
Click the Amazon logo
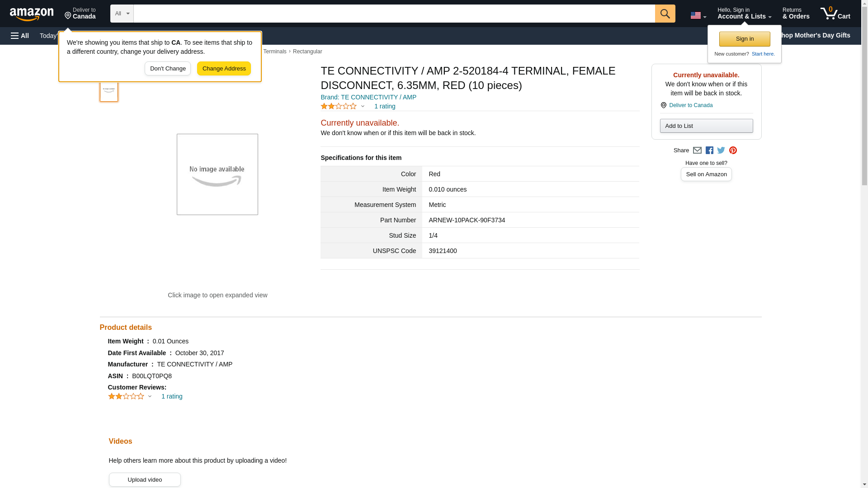[32, 14]
